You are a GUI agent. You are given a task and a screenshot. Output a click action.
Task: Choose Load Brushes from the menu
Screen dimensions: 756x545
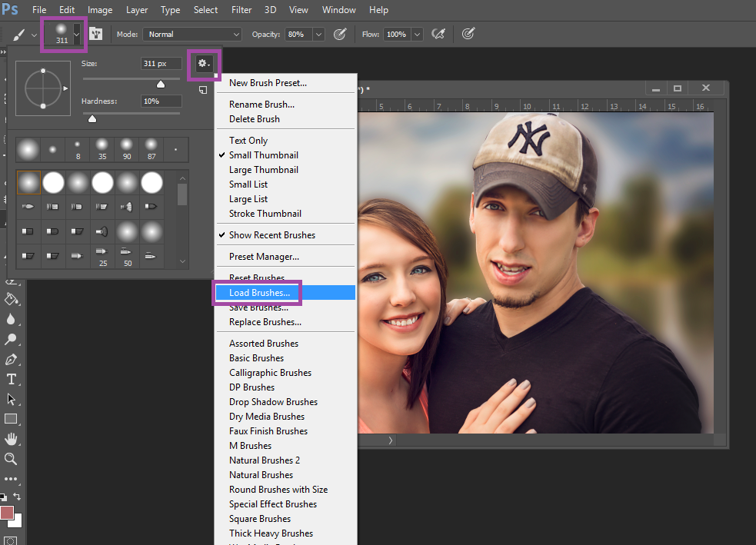click(259, 293)
